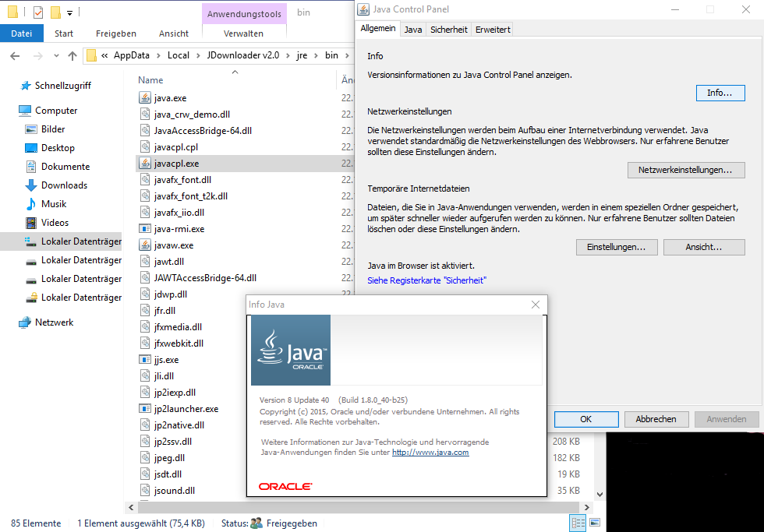The height and width of the screenshot is (532, 764).
Task: Expand the chevron after AppData in path
Action: (x=158, y=55)
